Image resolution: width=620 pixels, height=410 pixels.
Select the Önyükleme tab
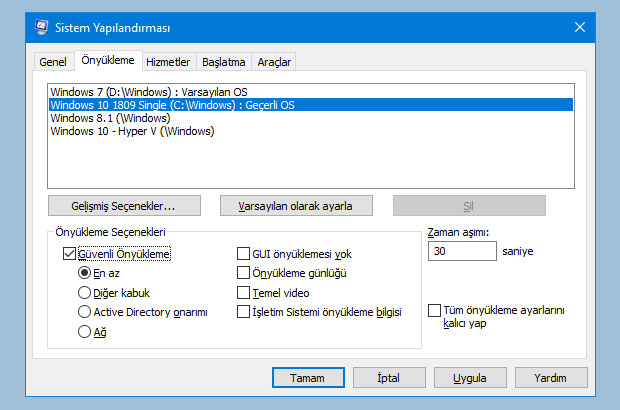point(108,60)
